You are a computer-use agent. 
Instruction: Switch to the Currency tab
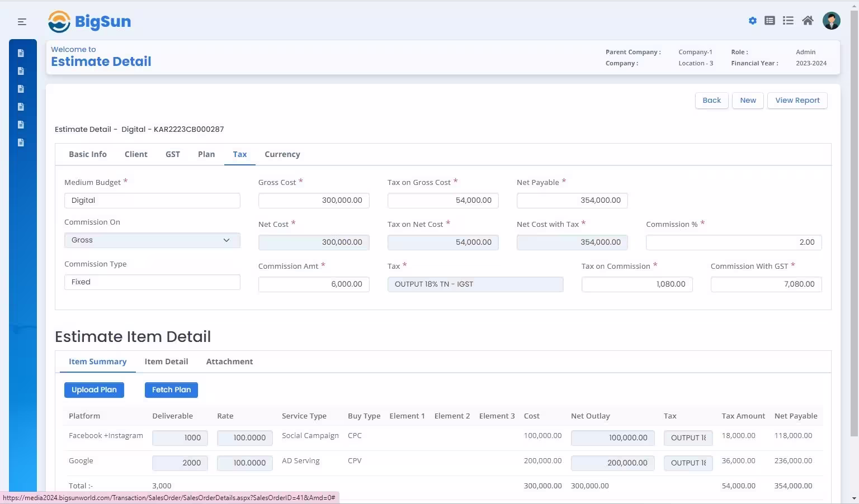282,154
